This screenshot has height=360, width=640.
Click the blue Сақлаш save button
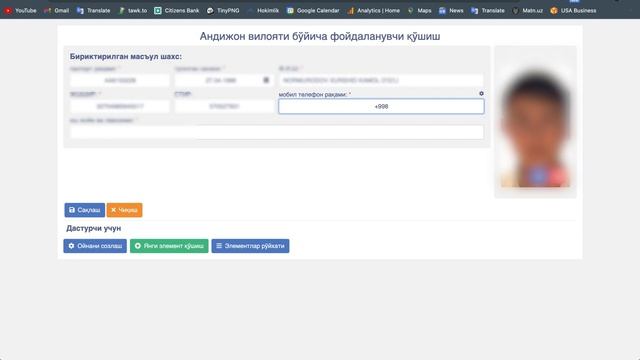tap(84, 210)
